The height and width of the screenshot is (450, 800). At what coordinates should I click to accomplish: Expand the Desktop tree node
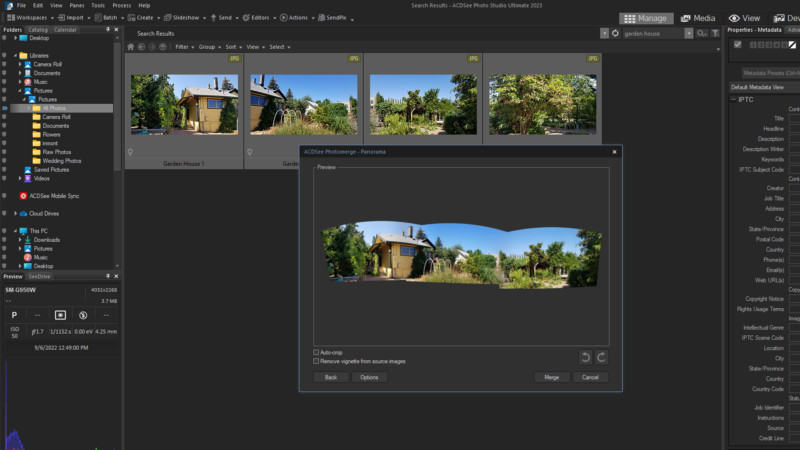[15, 38]
